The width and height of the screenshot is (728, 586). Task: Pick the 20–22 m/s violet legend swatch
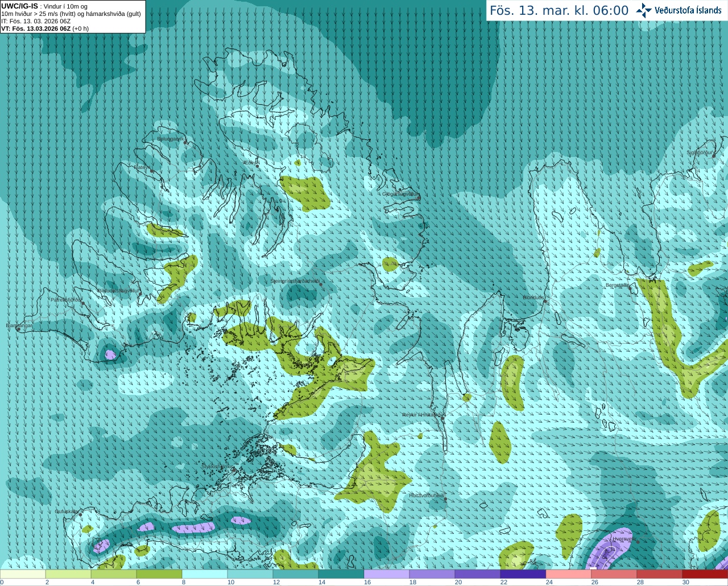[478, 574]
